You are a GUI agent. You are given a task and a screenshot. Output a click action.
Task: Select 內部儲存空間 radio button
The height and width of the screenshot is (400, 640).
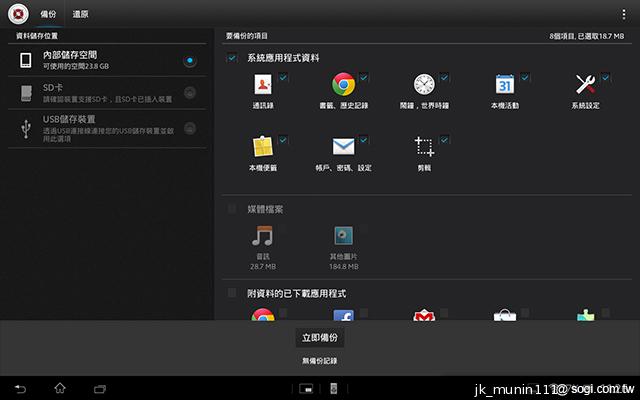(190, 60)
